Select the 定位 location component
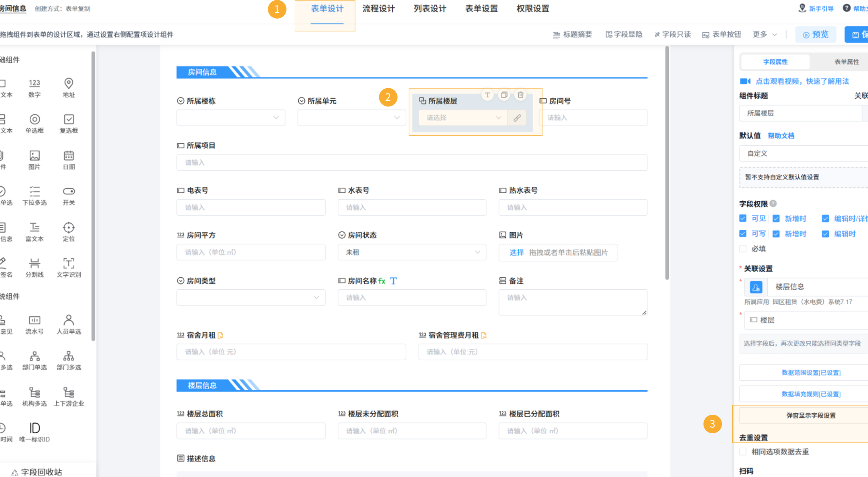Viewport: 868px width, 477px height. pyautogui.click(x=69, y=232)
